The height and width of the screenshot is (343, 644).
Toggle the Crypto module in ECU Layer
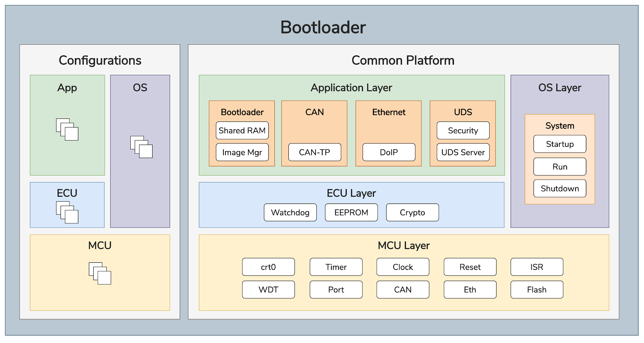[x=412, y=212]
